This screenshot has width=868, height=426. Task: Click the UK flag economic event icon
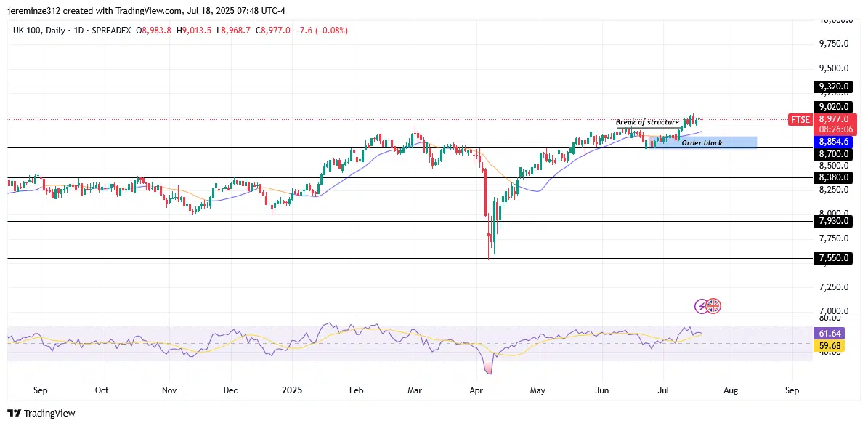(x=713, y=306)
